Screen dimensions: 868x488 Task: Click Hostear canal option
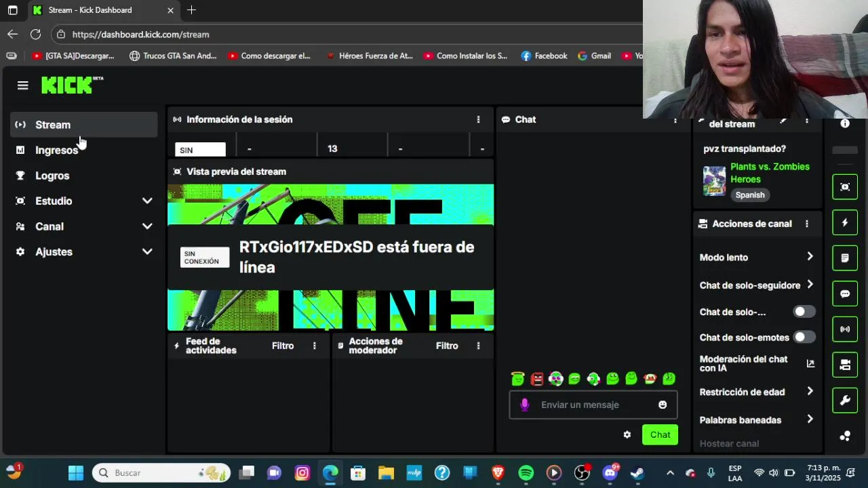[x=729, y=443]
